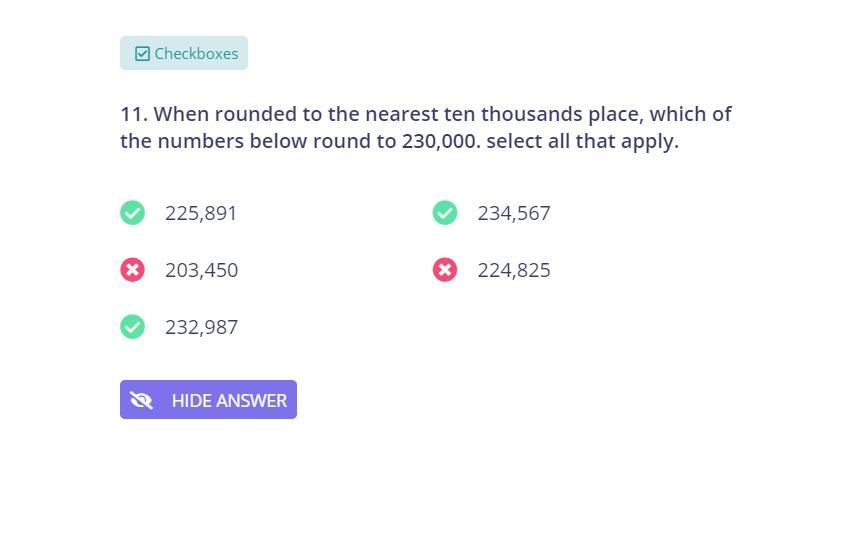Choose the answer option 224,825

point(514,270)
